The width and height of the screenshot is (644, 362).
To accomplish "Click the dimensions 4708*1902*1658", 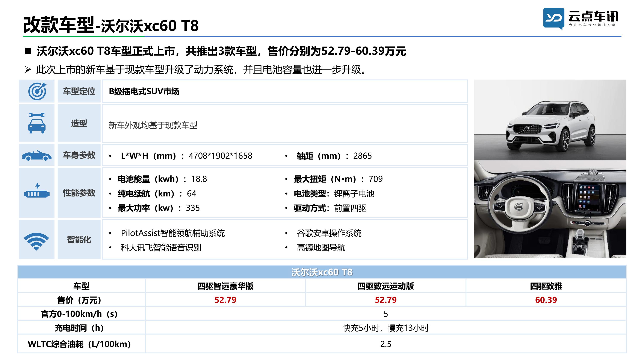I will (x=220, y=156).
